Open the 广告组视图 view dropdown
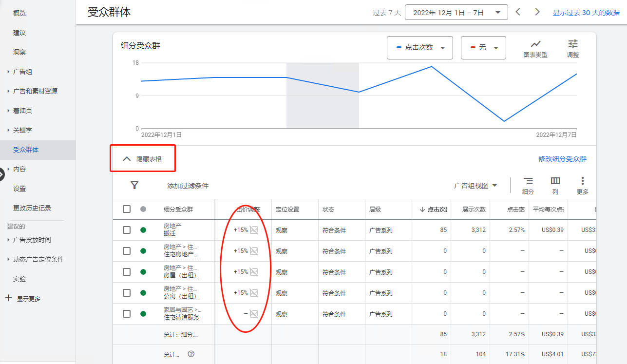Screen dimensions: 627x364 click(x=475, y=186)
